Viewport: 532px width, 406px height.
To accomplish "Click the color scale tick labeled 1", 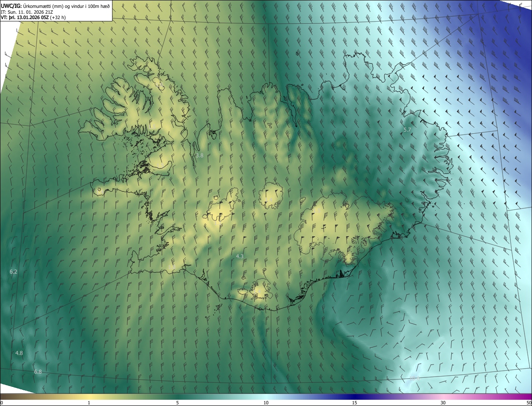I will coord(89,403).
